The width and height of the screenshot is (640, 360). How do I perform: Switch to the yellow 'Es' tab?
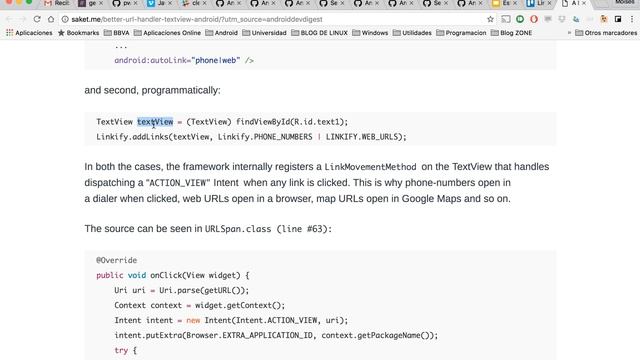pyautogui.click(x=502, y=3)
